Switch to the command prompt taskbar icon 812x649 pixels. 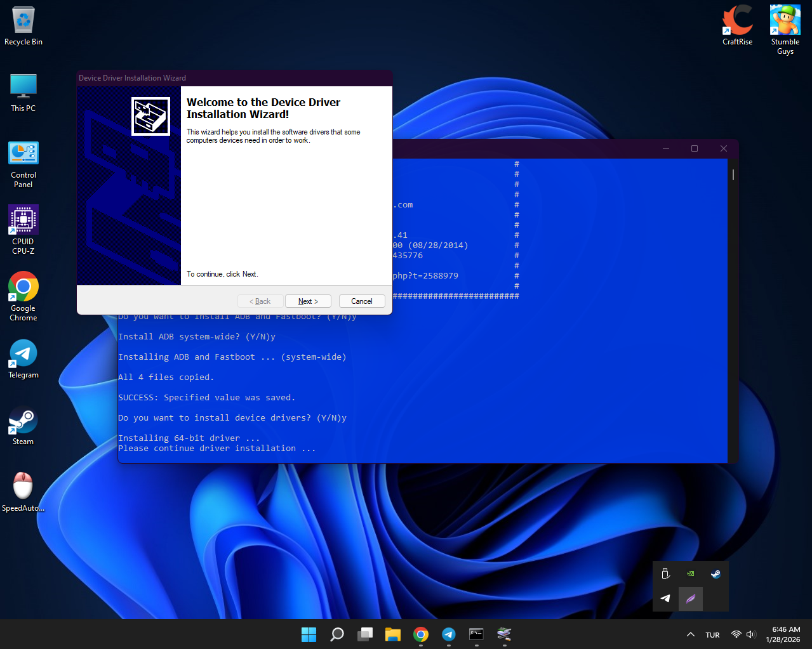[x=477, y=634]
